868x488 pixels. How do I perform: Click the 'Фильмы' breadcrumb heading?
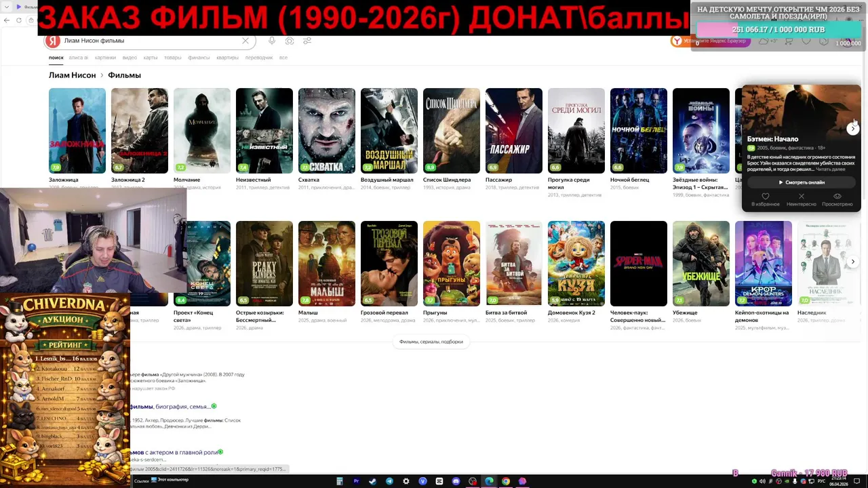(124, 75)
